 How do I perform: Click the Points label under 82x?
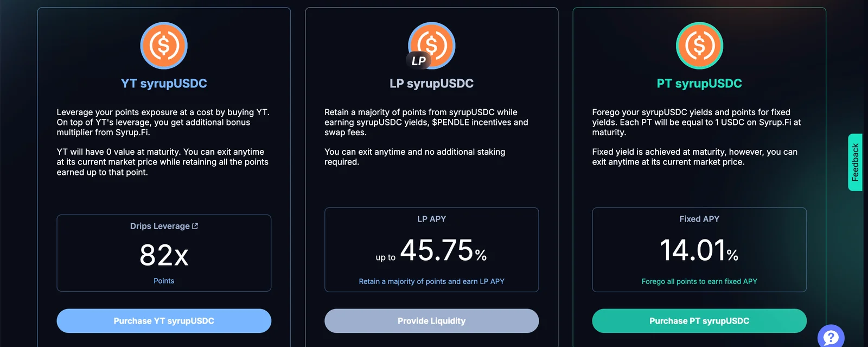coord(164,281)
